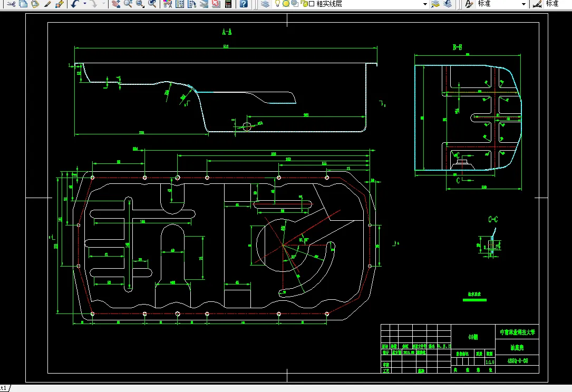Image resolution: width=572 pixels, height=392 pixels.
Task: Click the Layer Previous icon
Action: [448, 4]
